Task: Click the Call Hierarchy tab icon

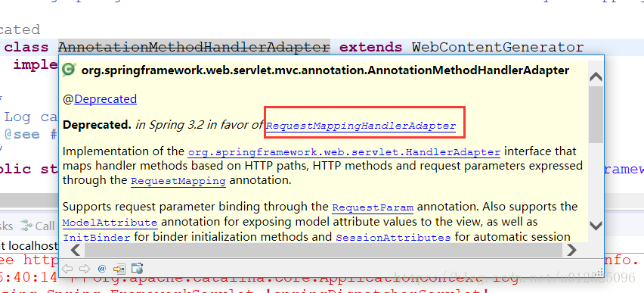Action: [x=26, y=226]
